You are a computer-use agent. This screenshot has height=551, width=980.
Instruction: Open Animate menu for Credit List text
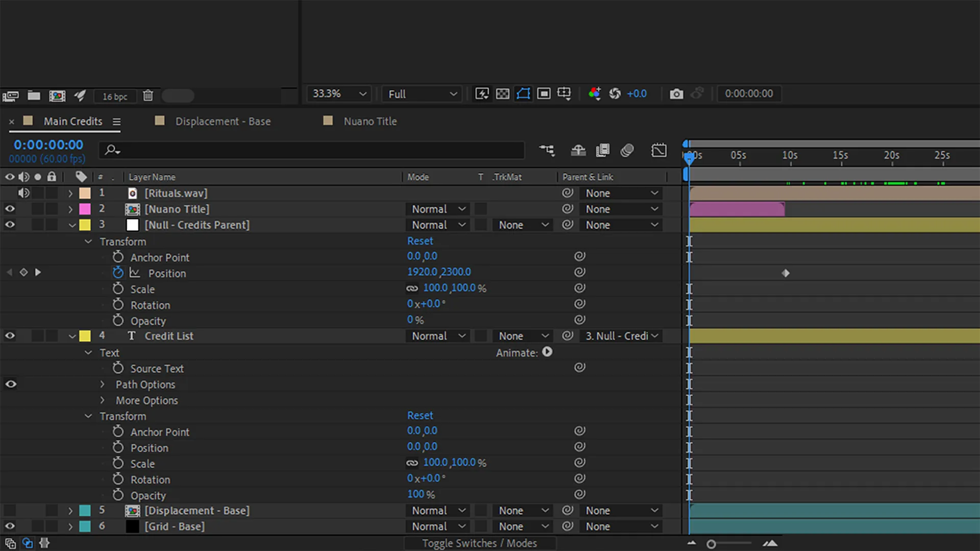(547, 352)
